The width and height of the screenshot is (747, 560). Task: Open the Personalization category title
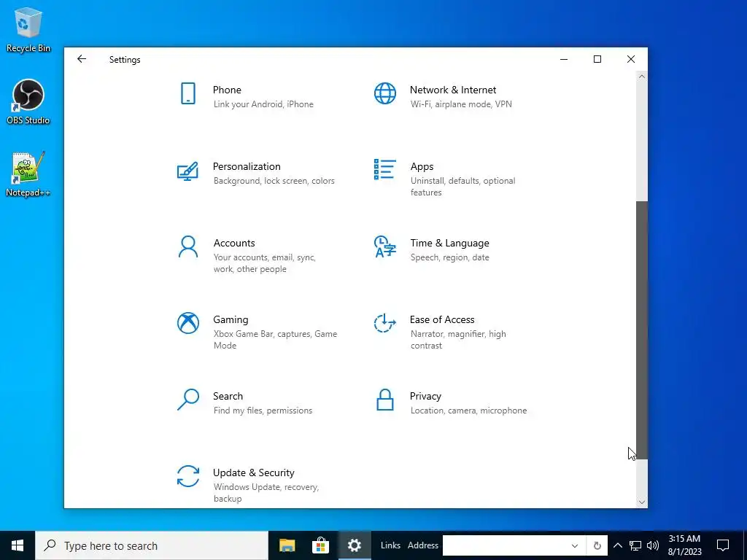247,167
